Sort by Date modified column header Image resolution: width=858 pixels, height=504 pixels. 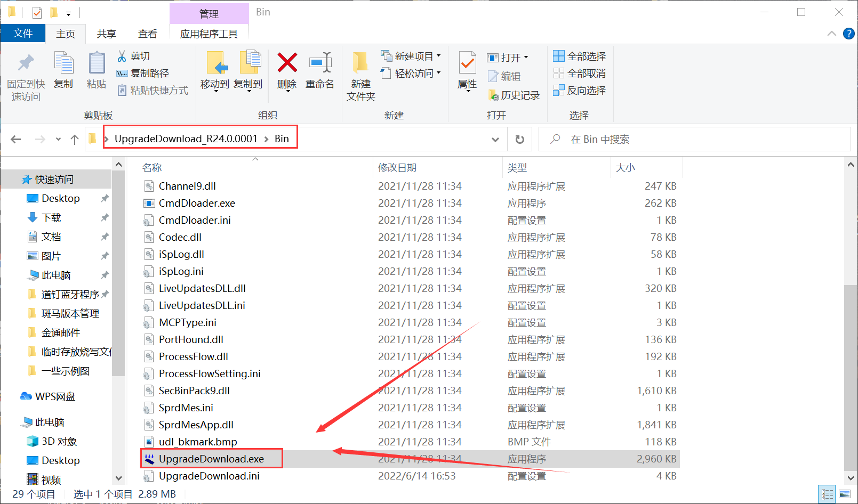click(397, 168)
